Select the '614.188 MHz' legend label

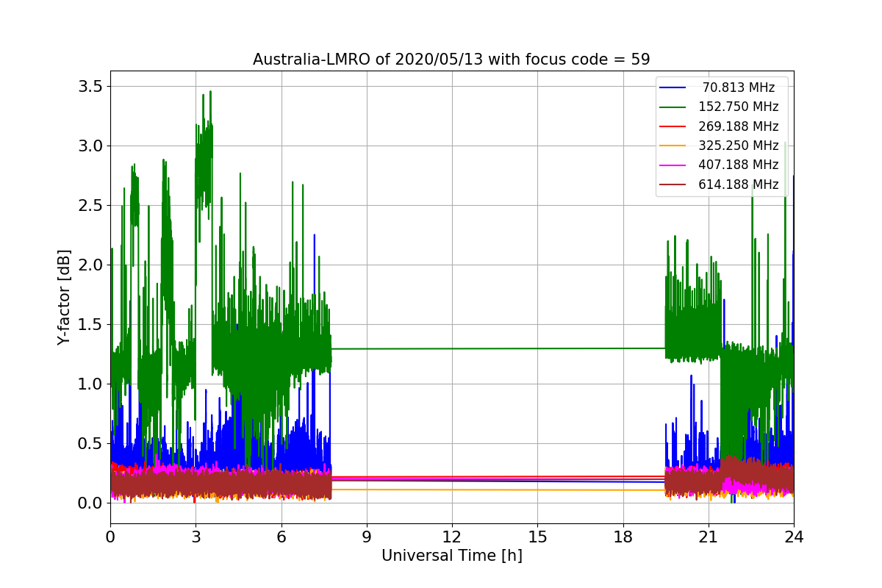coord(739,184)
